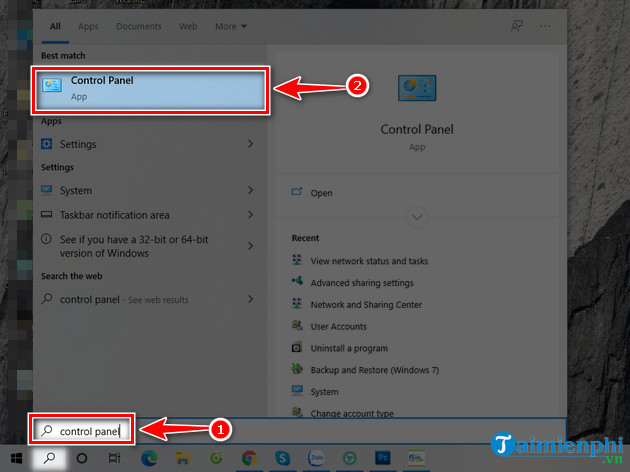Switch to the Documents search tab
The height and width of the screenshot is (472, 630).
click(139, 27)
